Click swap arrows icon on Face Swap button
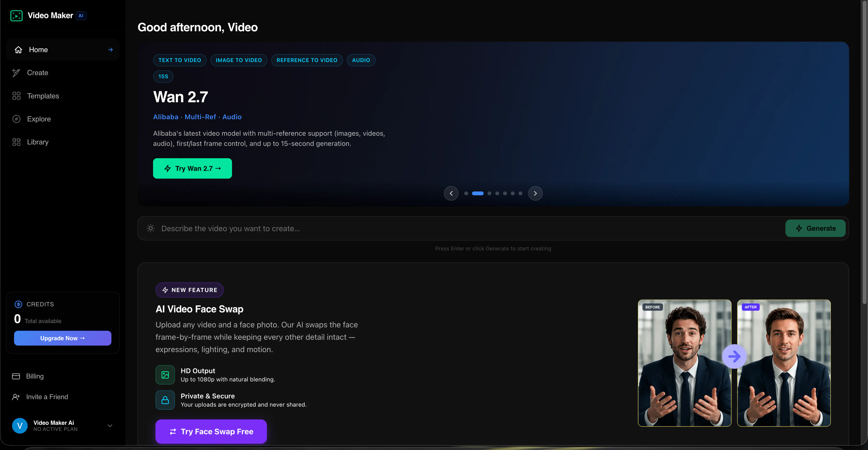The image size is (868, 450). 173,431
